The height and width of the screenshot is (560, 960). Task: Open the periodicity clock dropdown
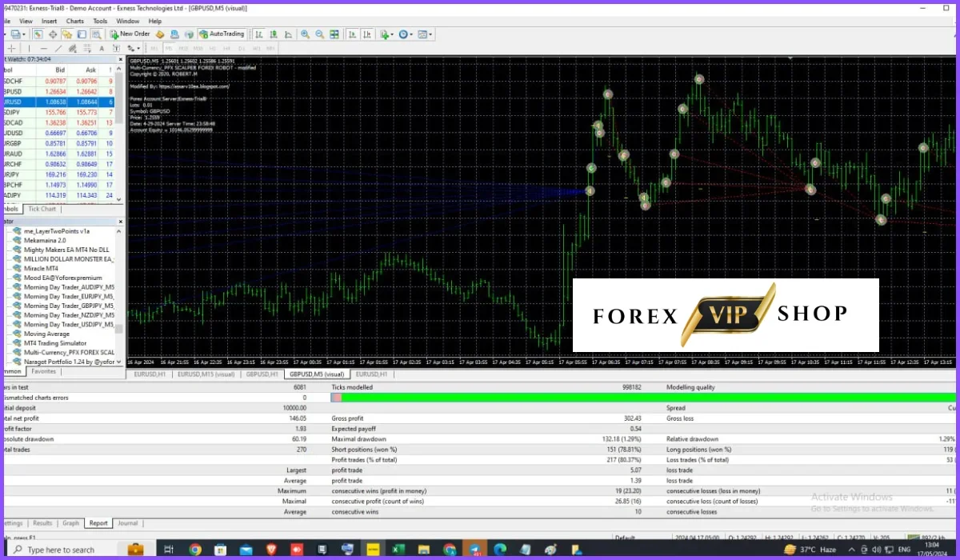pos(405,34)
